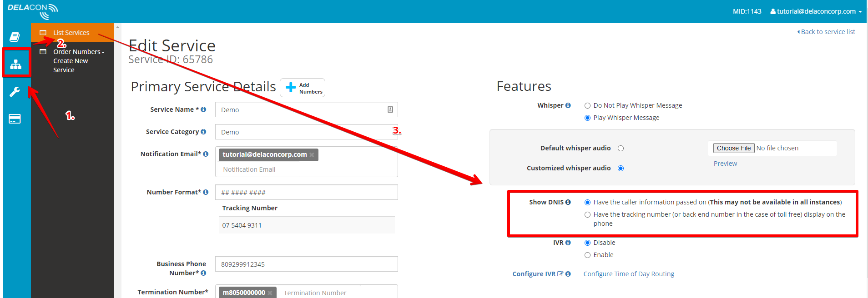
Task: Open the book reports sidebar icon
Action: tap(15, 37)
